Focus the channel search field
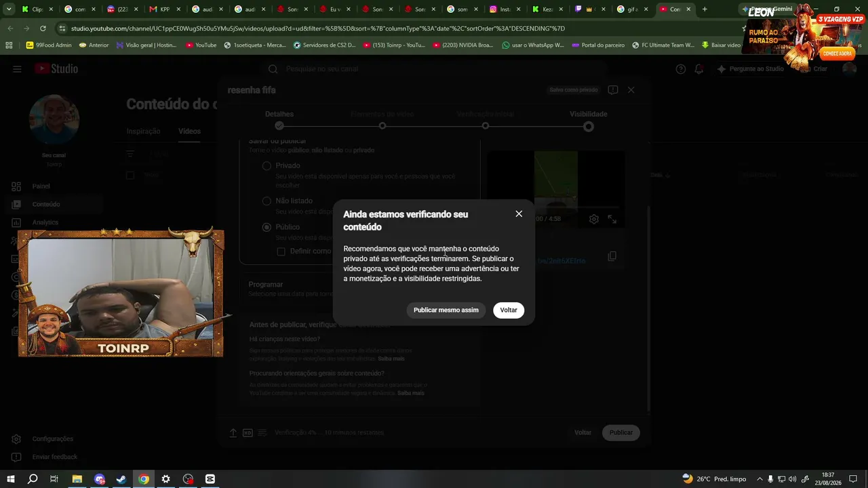Viewport: 868px width, 488px height. pos(434,69)
